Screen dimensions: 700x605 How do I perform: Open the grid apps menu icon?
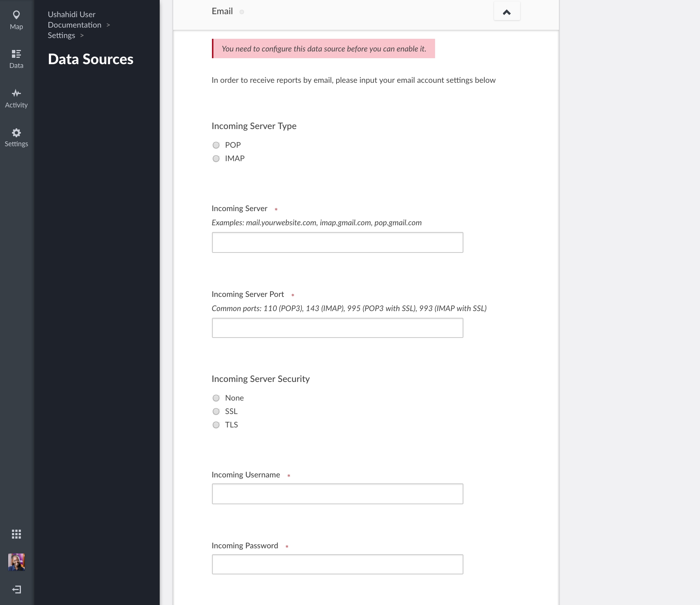(x=16, y=534)
